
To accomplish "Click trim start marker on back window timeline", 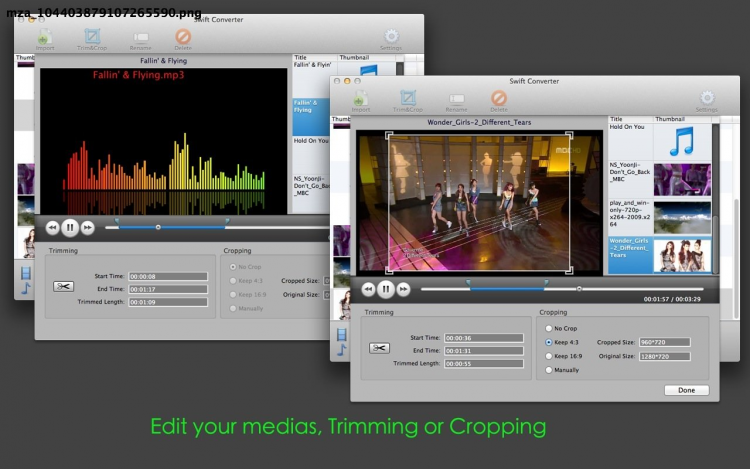I will point(117,221).
